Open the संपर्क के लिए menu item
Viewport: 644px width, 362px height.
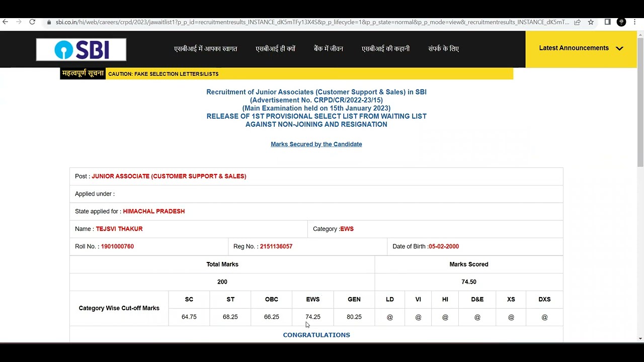(443, 49)
